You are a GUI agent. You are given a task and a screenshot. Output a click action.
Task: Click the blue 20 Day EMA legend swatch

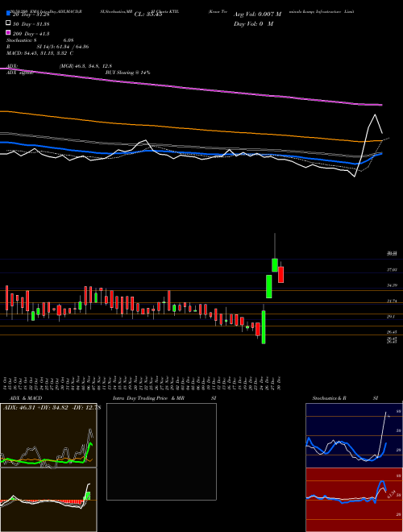[x=8, y=14]
